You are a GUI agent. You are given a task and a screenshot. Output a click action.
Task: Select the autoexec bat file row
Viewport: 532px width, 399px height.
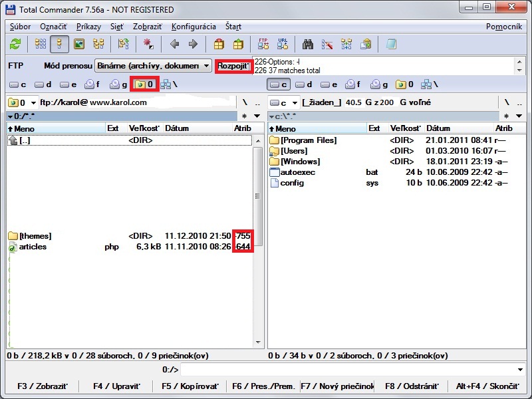click(396, 172)
